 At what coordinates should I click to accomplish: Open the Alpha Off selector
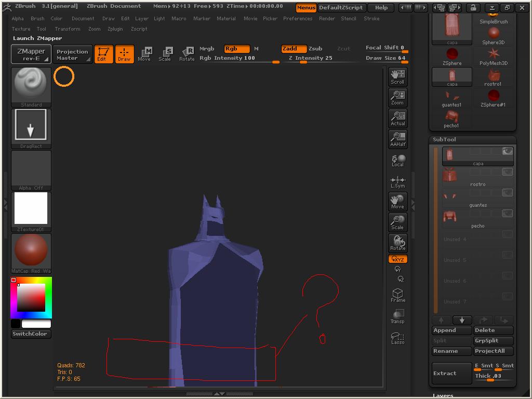pos(31,170)
